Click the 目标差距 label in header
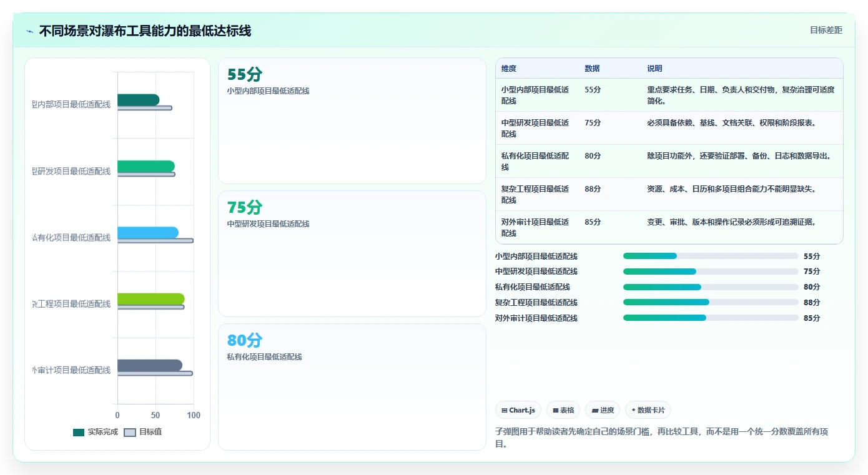Screen dimensions: 868x475 [826, 30]
